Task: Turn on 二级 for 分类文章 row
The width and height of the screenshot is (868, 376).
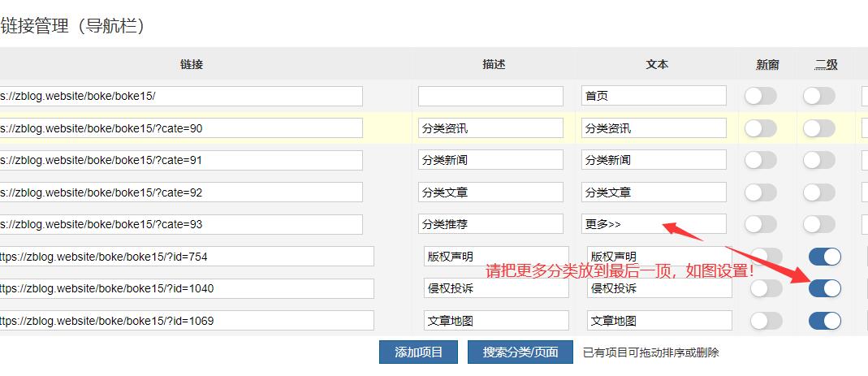Action: click(819, 192)
